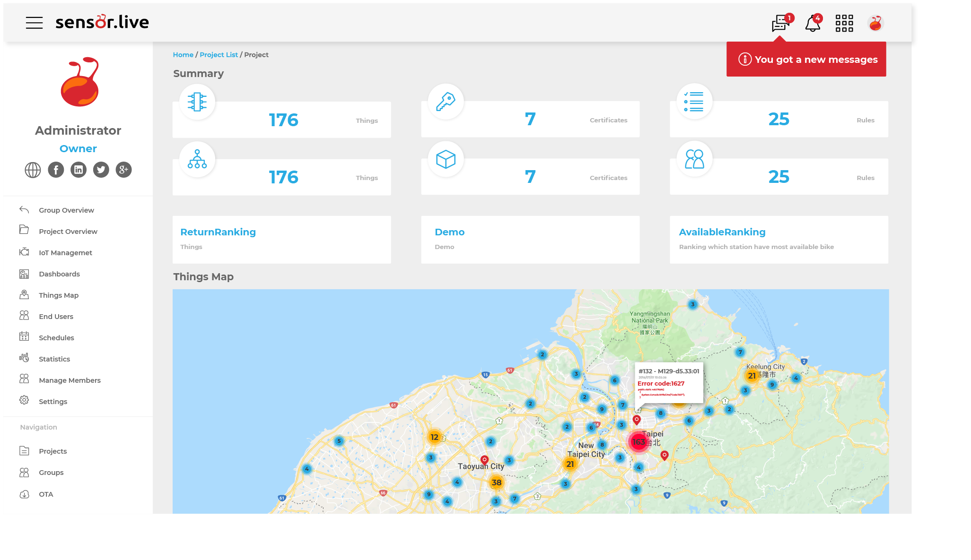Open OTA navigation item
The image size is (971, 560).
(x=46, y=494)
